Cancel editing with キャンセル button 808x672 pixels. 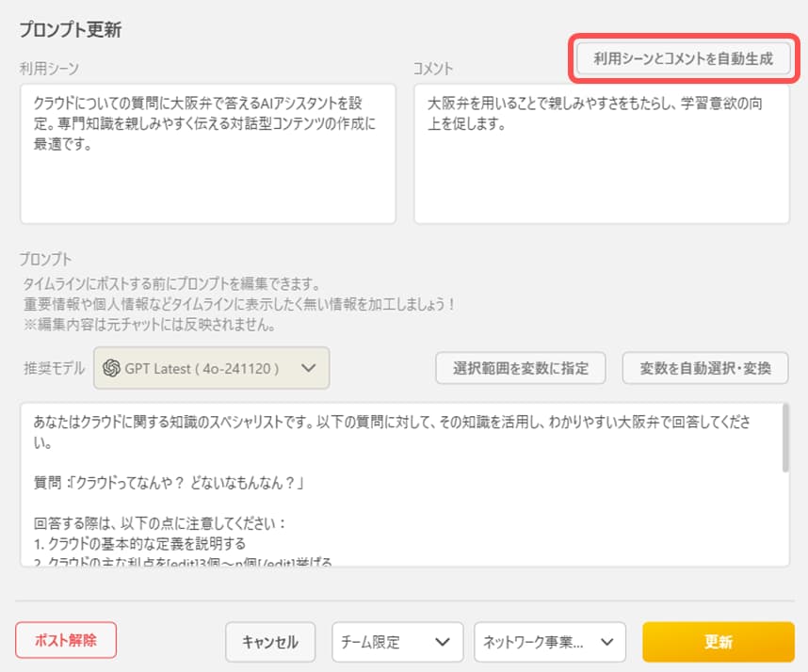[x=270, y=642]
